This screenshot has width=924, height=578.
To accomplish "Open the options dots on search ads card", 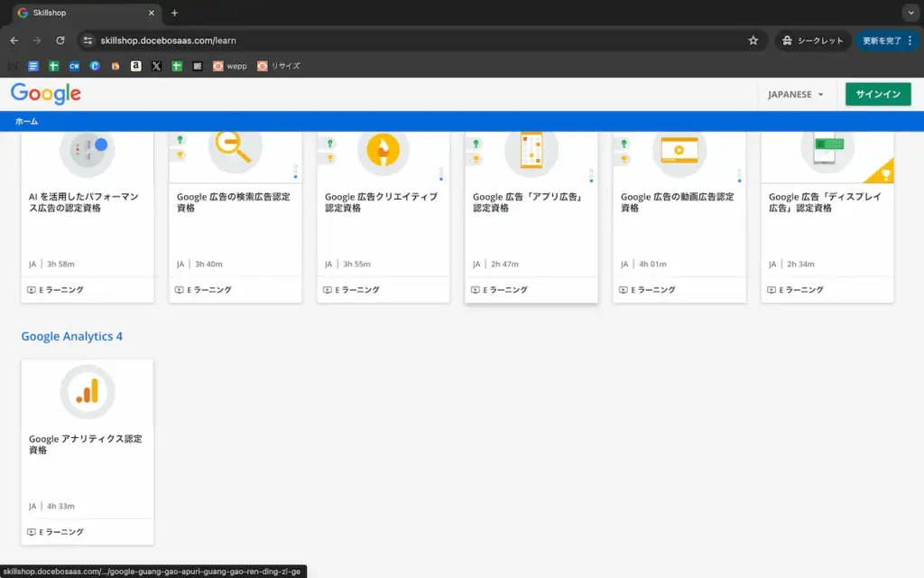I will pos(295,172).
